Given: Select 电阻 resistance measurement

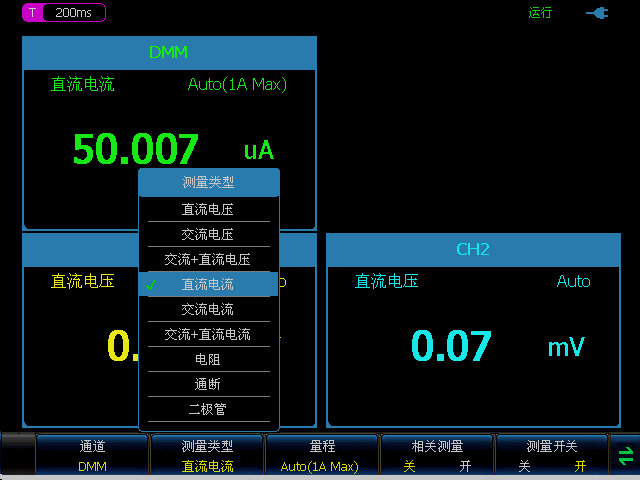Looking at the screenshot, I should (x=208, y=360).
